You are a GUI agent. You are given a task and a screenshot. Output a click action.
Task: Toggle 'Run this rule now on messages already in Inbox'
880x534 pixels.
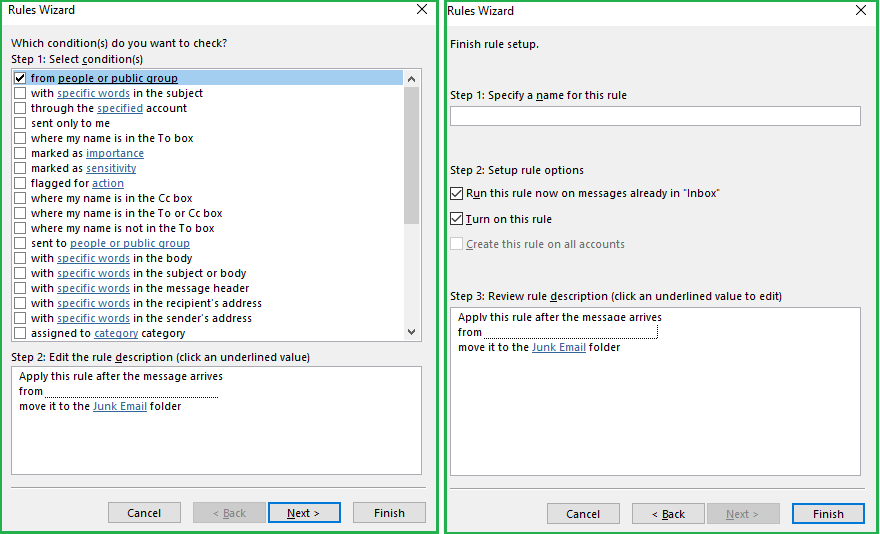tap(457, 193)
